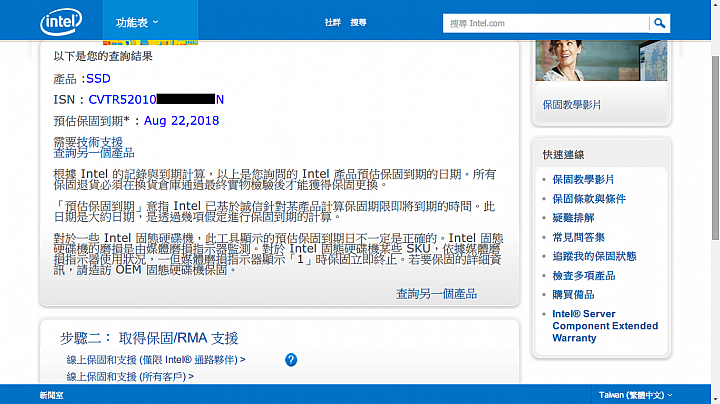This screenshot has height=404, width=720.
Task: Select the Aug 22,2018 warranty date text
Action: (181, 121)
